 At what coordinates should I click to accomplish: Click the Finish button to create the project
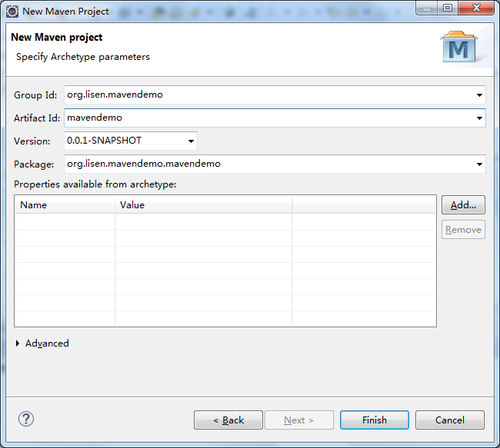pyautogui.click(x=375, y=420)
